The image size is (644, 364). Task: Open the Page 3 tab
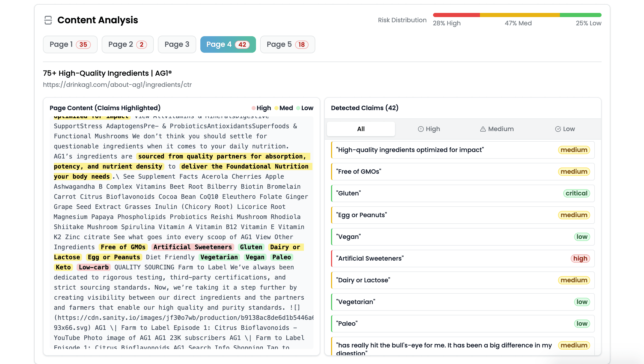coord(177,44)
